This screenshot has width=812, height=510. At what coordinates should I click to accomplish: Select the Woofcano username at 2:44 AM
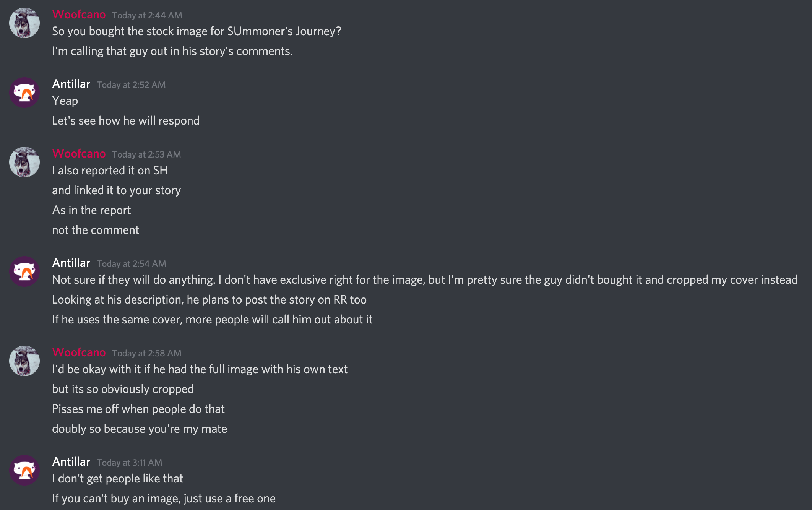(79, 15)
